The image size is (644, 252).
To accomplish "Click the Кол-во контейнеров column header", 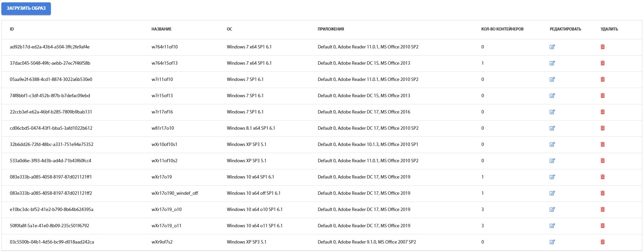I will [x=502, y=29].
